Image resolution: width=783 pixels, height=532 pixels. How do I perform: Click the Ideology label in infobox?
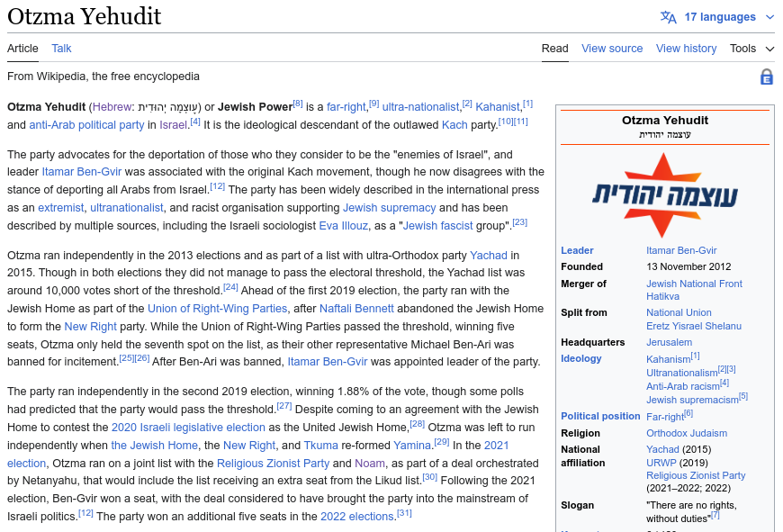point(580,358)
